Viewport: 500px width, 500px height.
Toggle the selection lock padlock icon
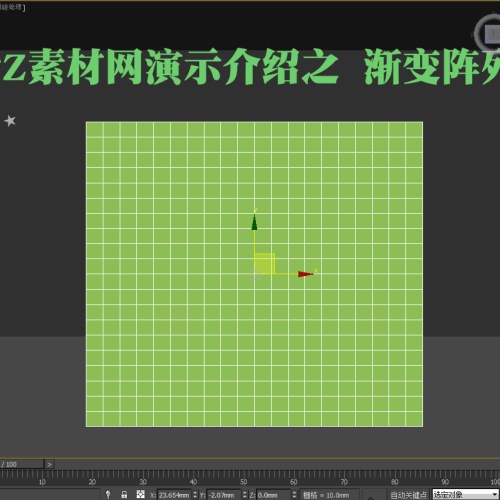tap(124, 494)
